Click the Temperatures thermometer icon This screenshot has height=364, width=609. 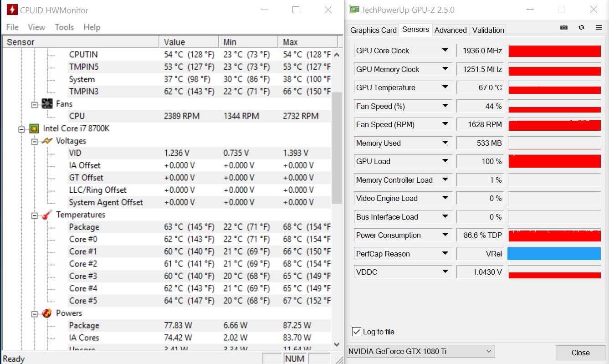tap(47, 215)
